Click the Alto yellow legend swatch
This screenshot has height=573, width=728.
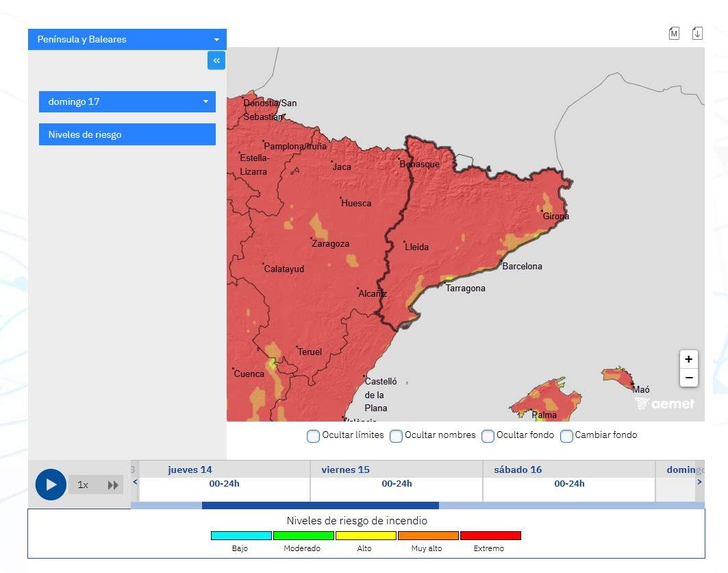click(x=366, y=536)
